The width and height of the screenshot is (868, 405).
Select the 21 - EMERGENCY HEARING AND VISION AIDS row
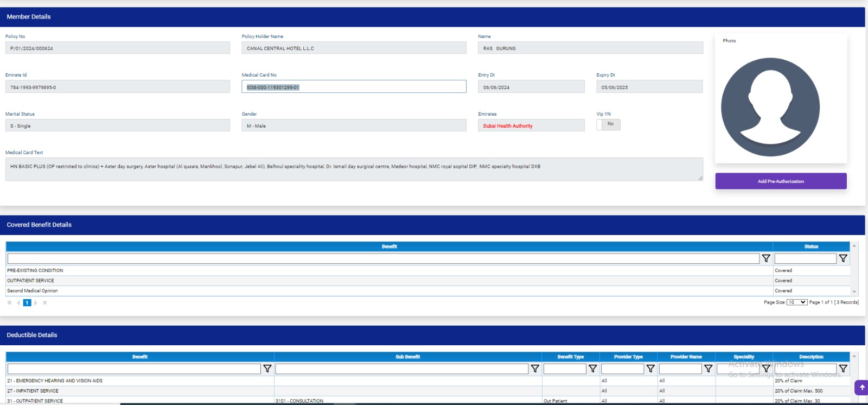tap(427, 381)
